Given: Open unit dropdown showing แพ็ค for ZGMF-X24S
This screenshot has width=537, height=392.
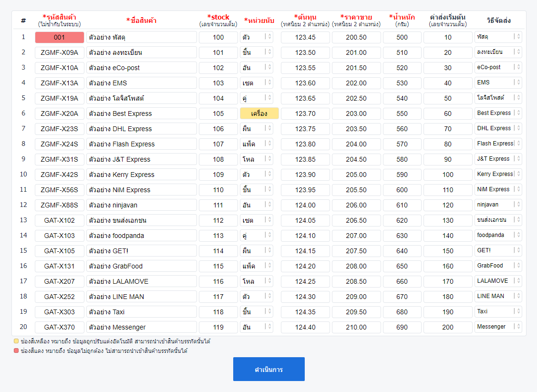Looking at the screenshot, I should click(256, 144).
